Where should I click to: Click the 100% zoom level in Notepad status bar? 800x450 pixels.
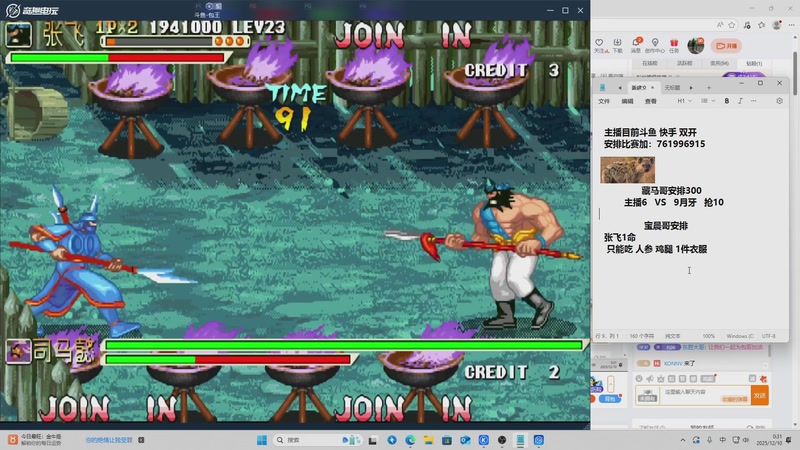tap(709, 336)
